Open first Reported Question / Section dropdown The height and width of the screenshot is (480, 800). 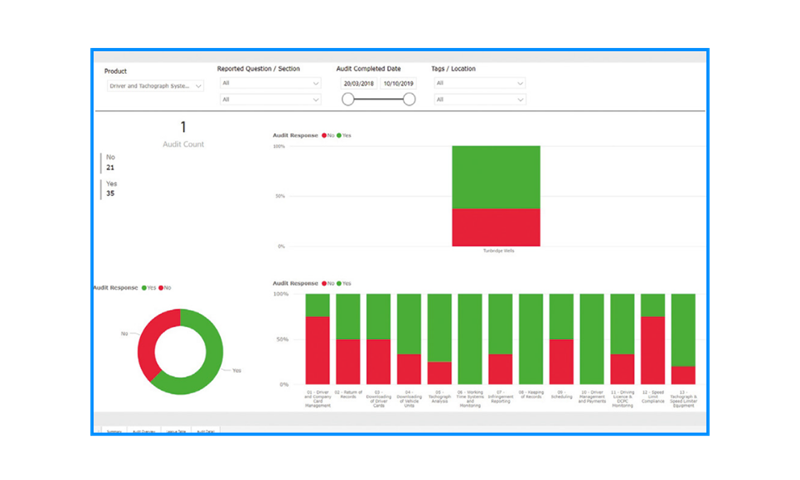coord(270,83)
